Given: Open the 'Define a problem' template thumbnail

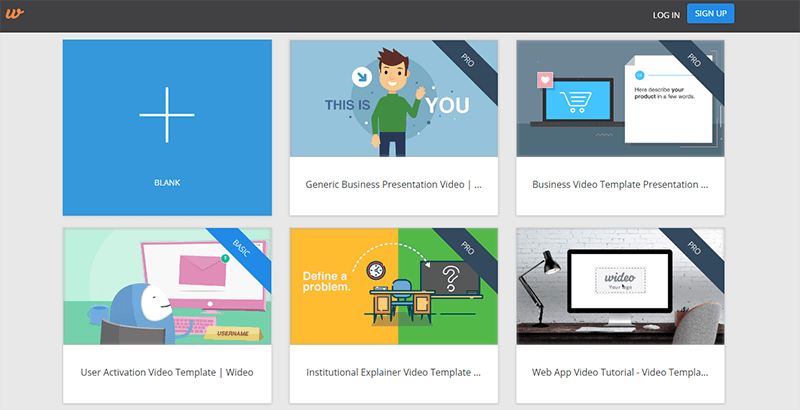Looking at the screenshot, I should click(x=393, y=286).
